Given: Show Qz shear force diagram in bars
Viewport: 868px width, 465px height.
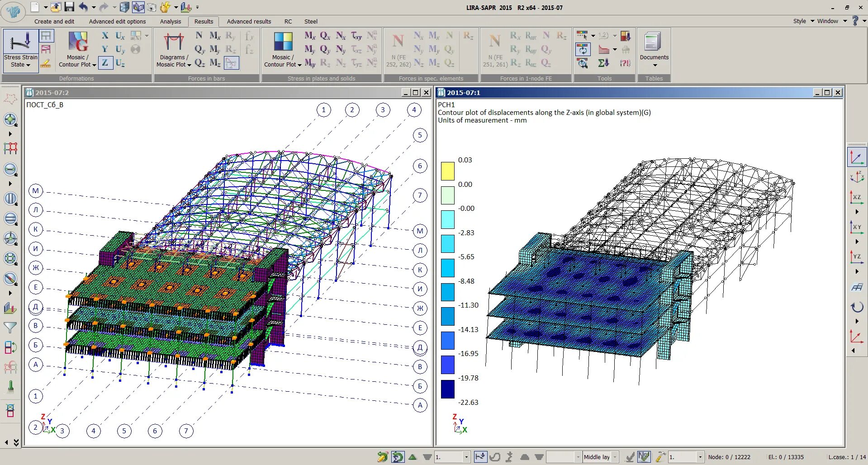Looking at the screenshot, I should point(199,63).
